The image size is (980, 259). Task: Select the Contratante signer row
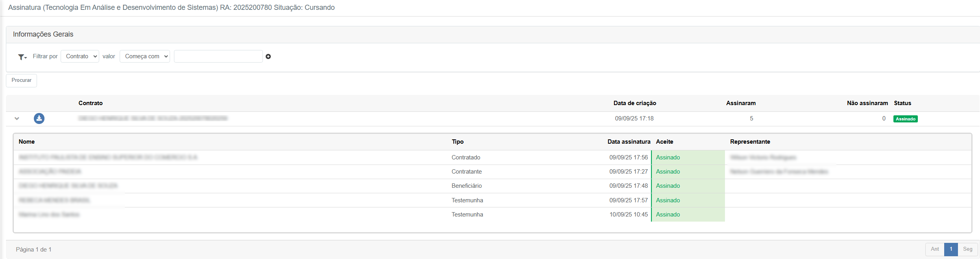pos(466,172)
